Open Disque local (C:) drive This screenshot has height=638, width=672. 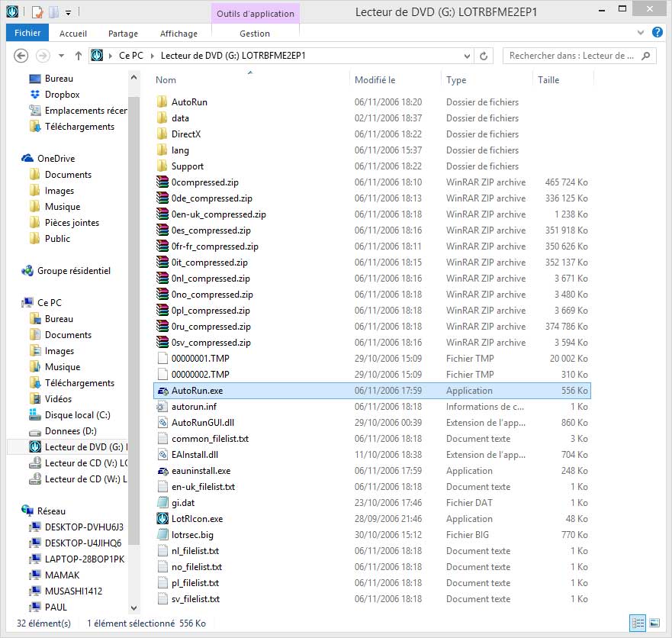point(77,415)
